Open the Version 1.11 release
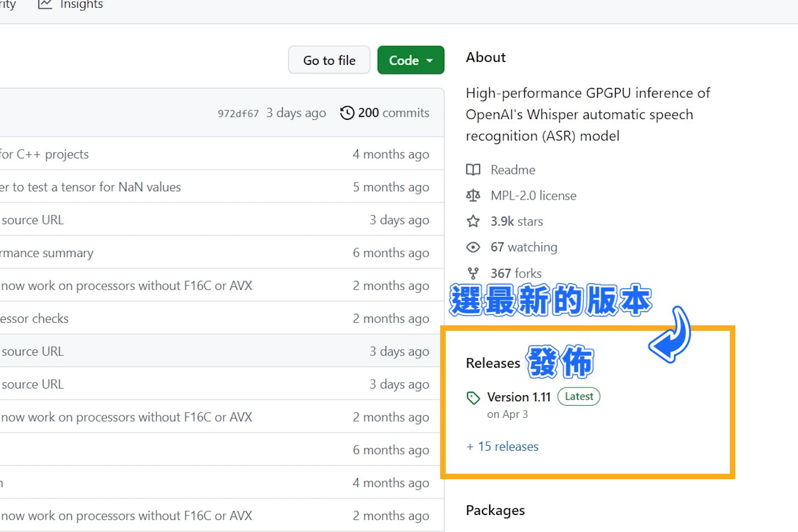 pos(519,397)
